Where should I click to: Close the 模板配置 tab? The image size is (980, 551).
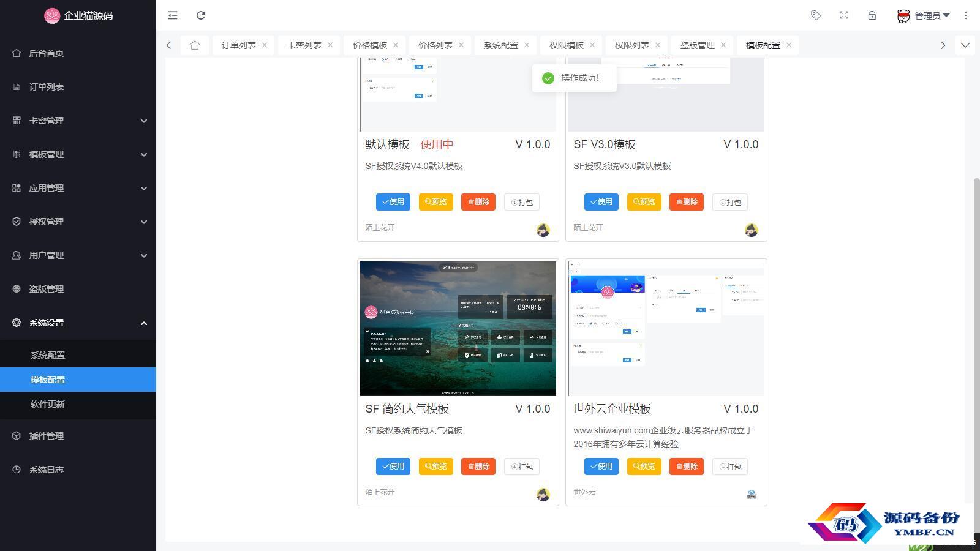click(x=789, y=45)
